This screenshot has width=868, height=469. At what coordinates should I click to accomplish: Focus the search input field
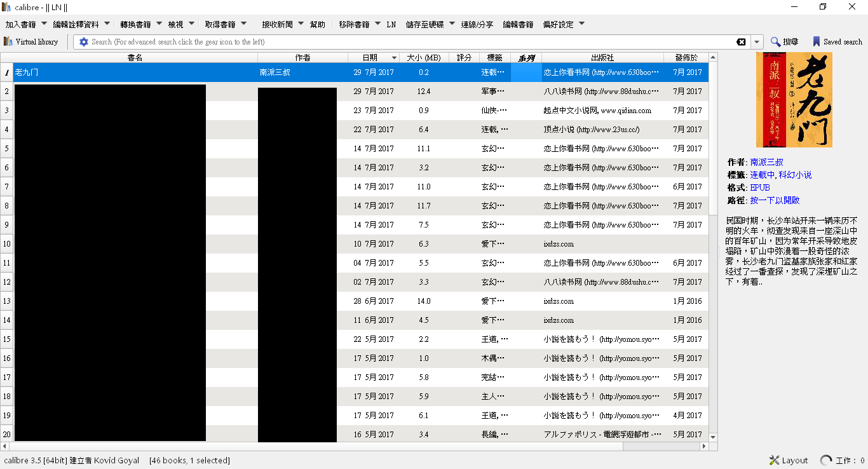point(412,42)
